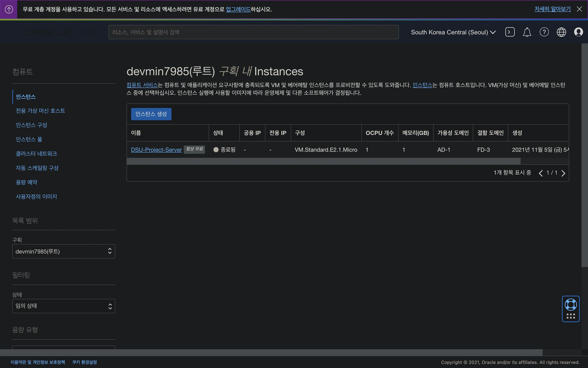Open the compartment devmin7985(루트) dropdown

pos(63,251)
